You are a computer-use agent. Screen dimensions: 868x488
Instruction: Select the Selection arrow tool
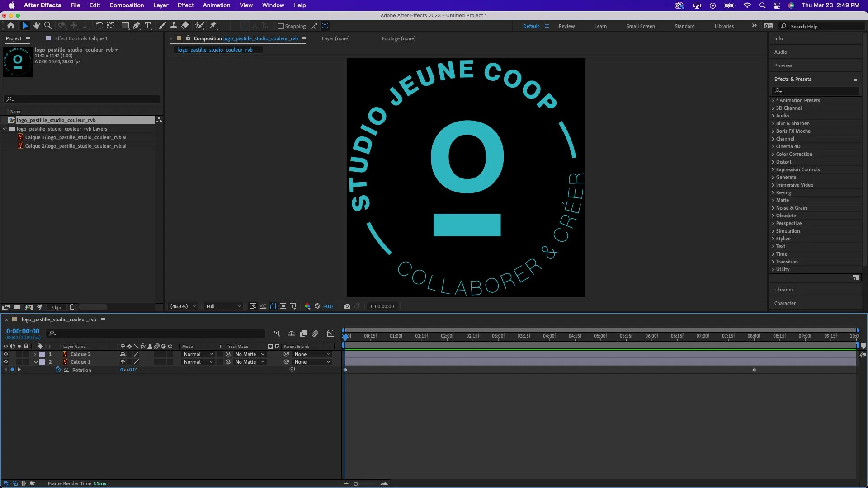coord(25,26)
